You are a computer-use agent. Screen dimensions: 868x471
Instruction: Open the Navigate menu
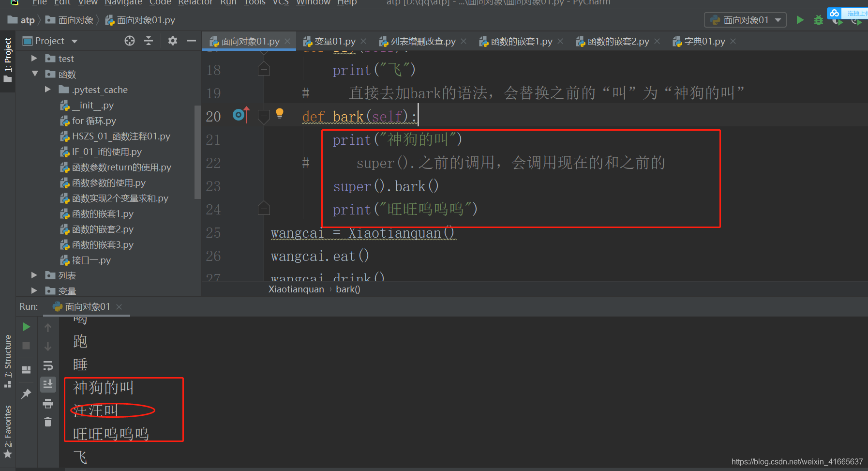123,2
